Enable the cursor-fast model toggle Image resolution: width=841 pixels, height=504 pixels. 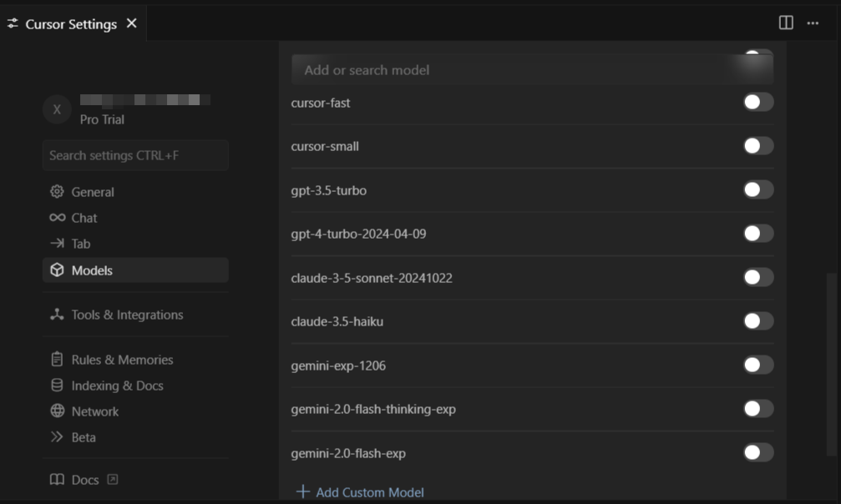point(758,102)
